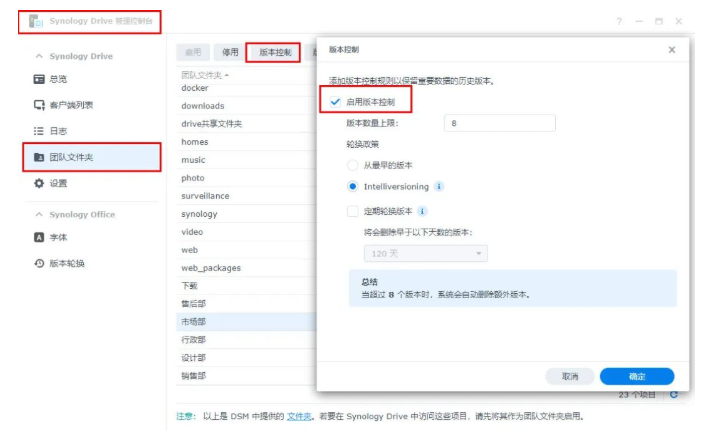724x445 pixels.
Task: Click the 团队文件夹 folder icon in sidebar
Action: [x=39, y=157]
